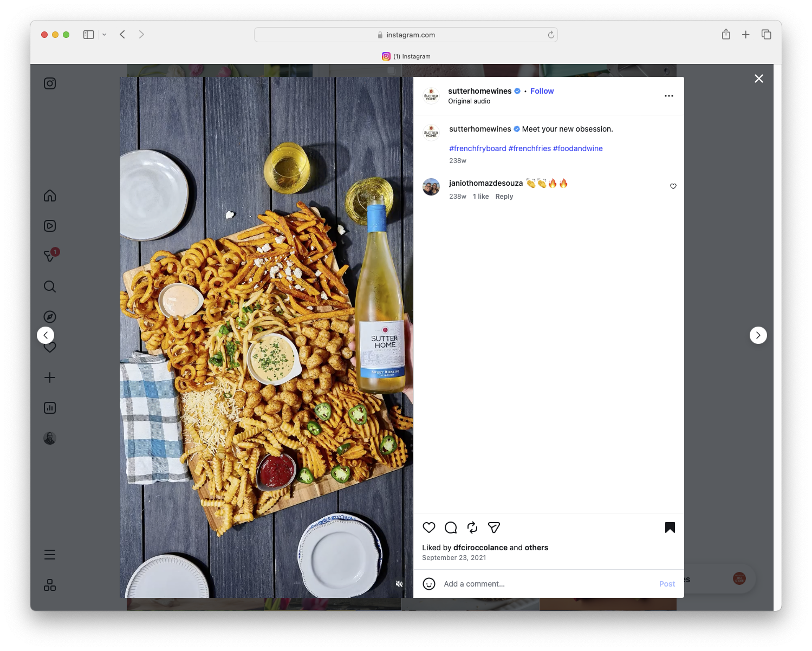Open profile avatar in sidebar
Screen dimensions: 812x651
(x=50, y=438)
